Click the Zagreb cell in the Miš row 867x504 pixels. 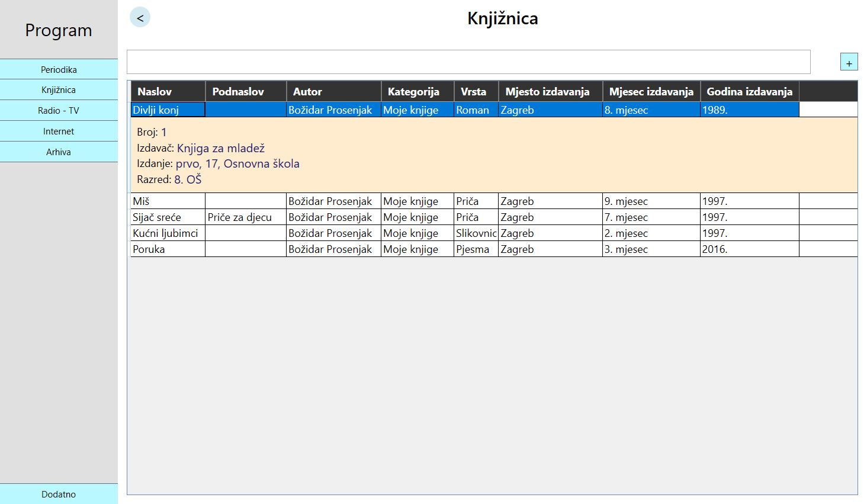(550, 201)
